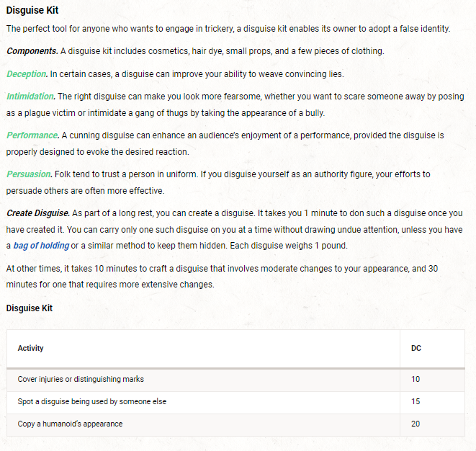Click the DC column header

(x=416, y=348)
